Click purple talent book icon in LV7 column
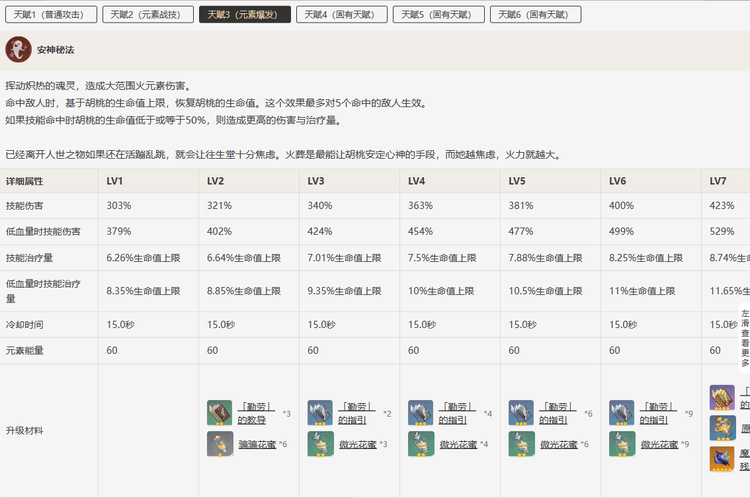The image size is (750, 498). point(722,398)
